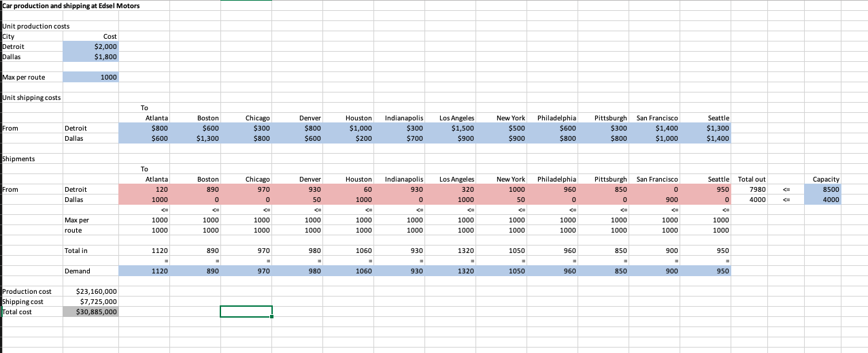Click the blue Max per route input 1000
This screenshot has height=353, width=868.
point(90,77)
